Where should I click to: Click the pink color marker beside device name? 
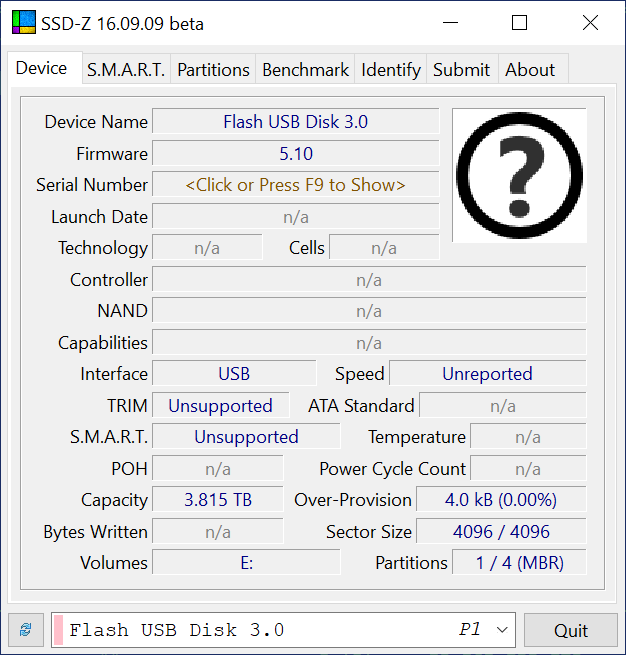pyautogui.click(x=58, y=630)
